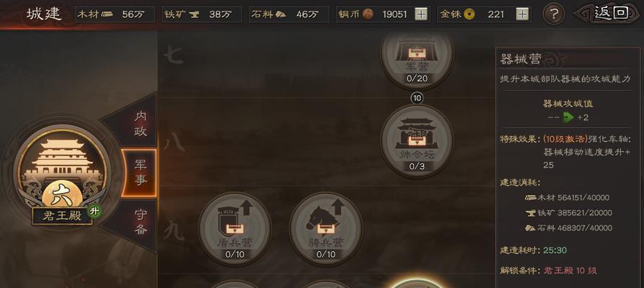Add copper coins with plus button
This screenshot has height=288, width=644.
pyautogui.click(x=421, y=14)
